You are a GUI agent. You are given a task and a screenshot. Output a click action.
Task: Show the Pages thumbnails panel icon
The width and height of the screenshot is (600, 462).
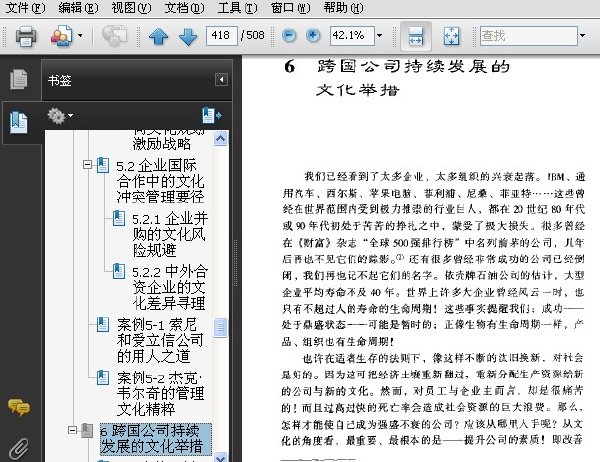point(18,79)
